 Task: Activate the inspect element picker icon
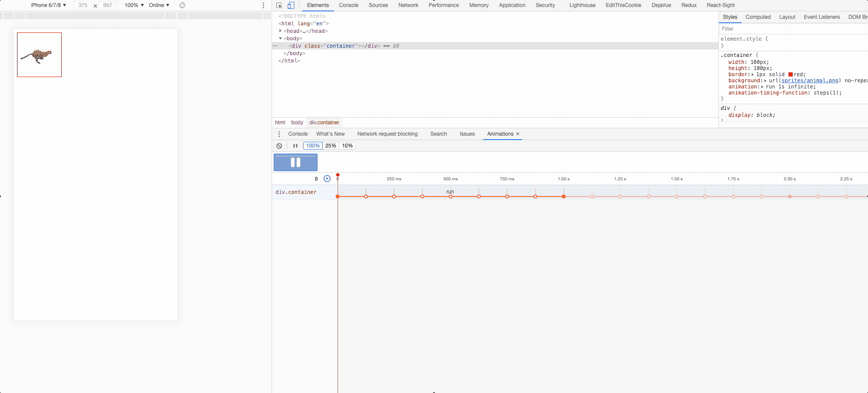pos(279,5)
